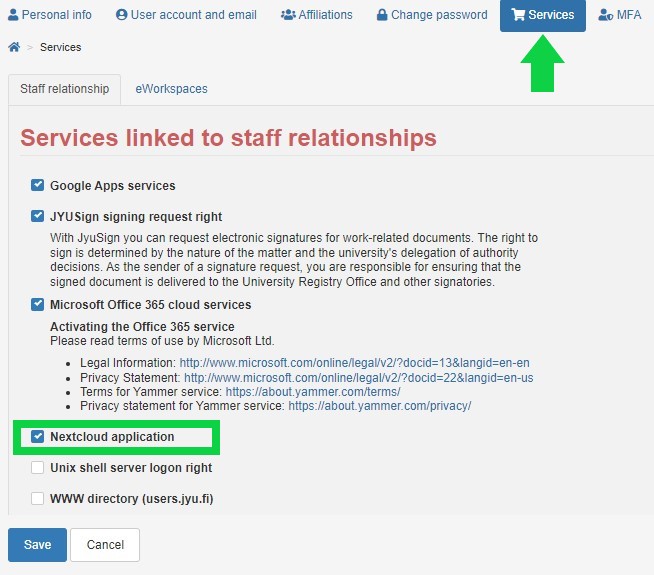This screenshot has height=575, width=654.
Task: Enable Unix shell server logon right
Action: pyautogui.click(x=38, y=467)
